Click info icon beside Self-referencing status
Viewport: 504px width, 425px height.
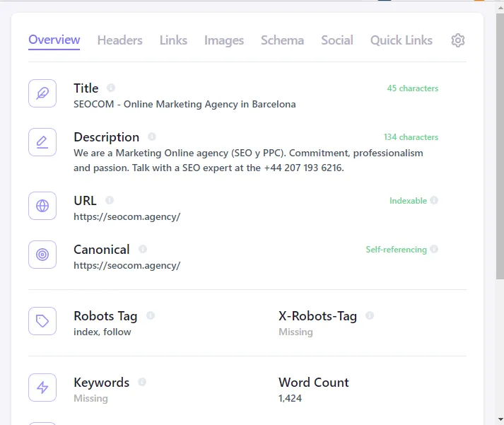click(x=434, y=249)
